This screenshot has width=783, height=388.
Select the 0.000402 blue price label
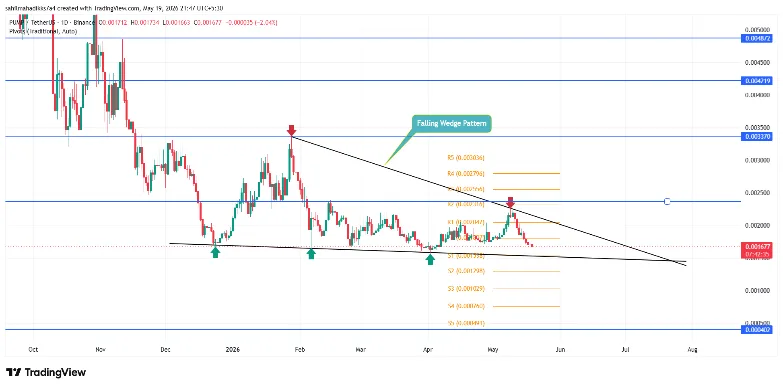tap(756, 330)
